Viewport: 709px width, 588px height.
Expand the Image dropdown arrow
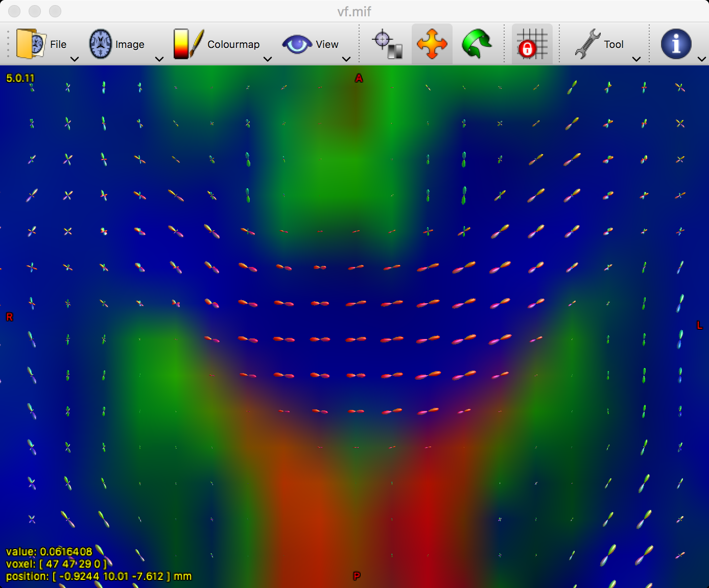click(159, 59)
